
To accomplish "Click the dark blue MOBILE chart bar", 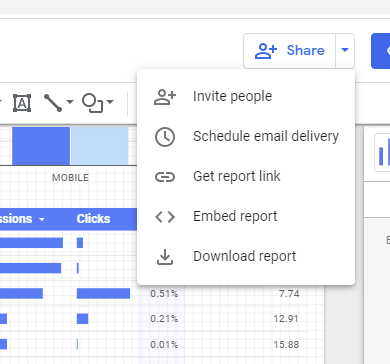I will [41, 146].
